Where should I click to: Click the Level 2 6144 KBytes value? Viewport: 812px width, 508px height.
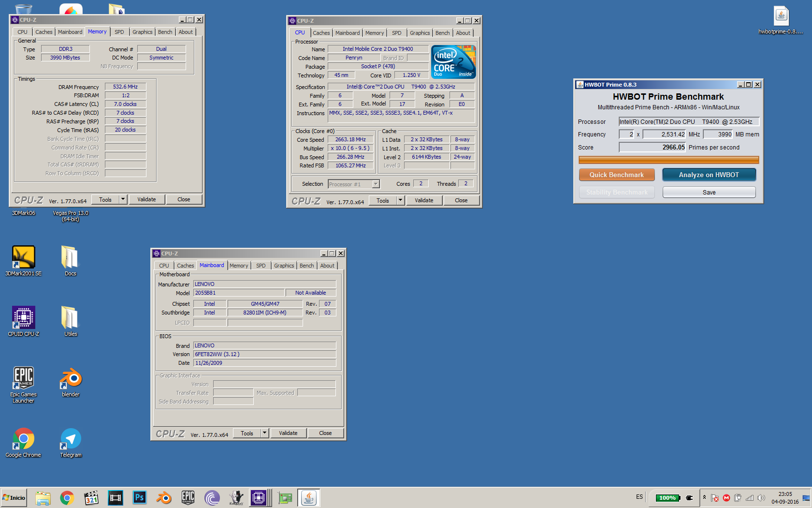pyautogui.click(x=427, y=157)
